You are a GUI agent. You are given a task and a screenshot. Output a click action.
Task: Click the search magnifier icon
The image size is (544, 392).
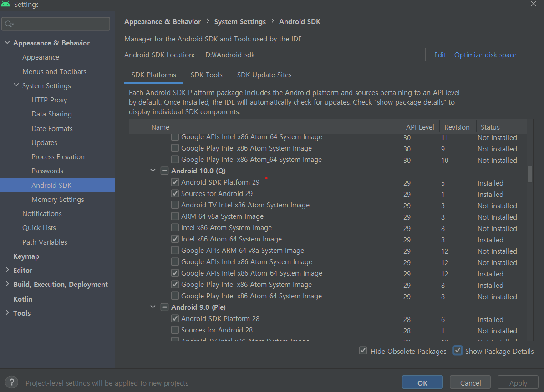tap(9, 24)
